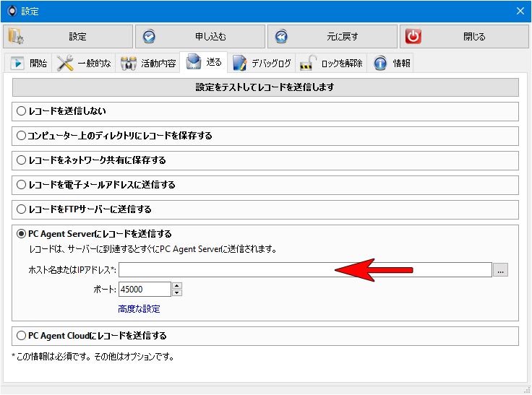Decrease port value with down arrow
The image size is (532, 395).
[177, 292]
